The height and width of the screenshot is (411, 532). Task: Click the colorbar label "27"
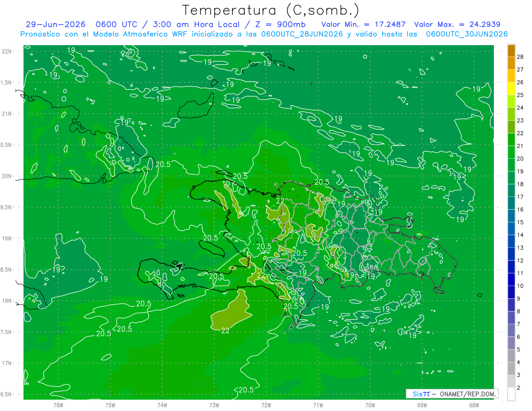(x=520, y=70)
